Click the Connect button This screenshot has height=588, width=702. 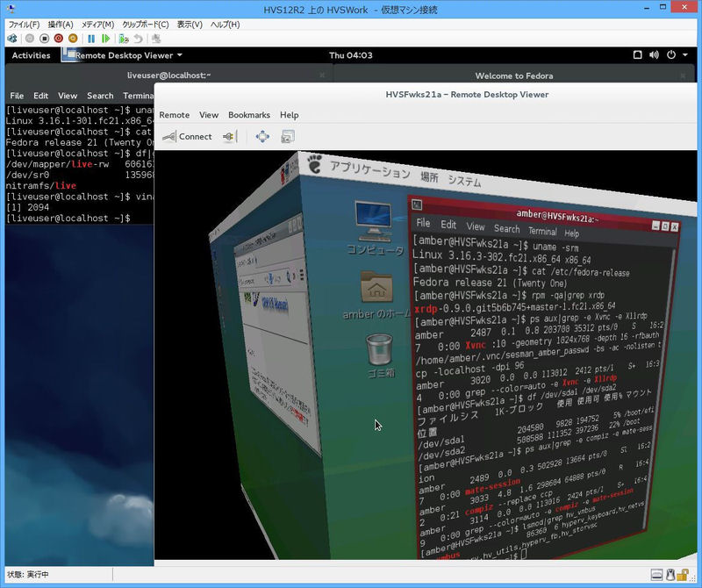click(187, 137)
